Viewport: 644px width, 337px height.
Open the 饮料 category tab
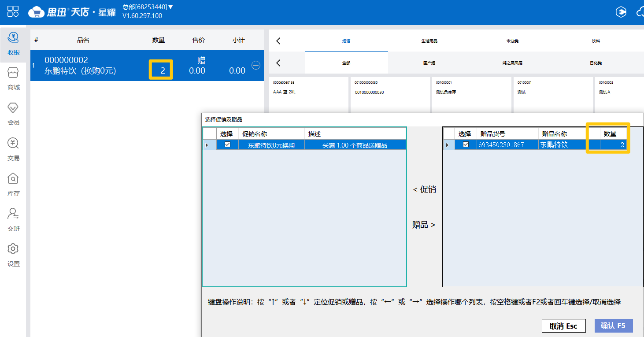coord(596,41)
